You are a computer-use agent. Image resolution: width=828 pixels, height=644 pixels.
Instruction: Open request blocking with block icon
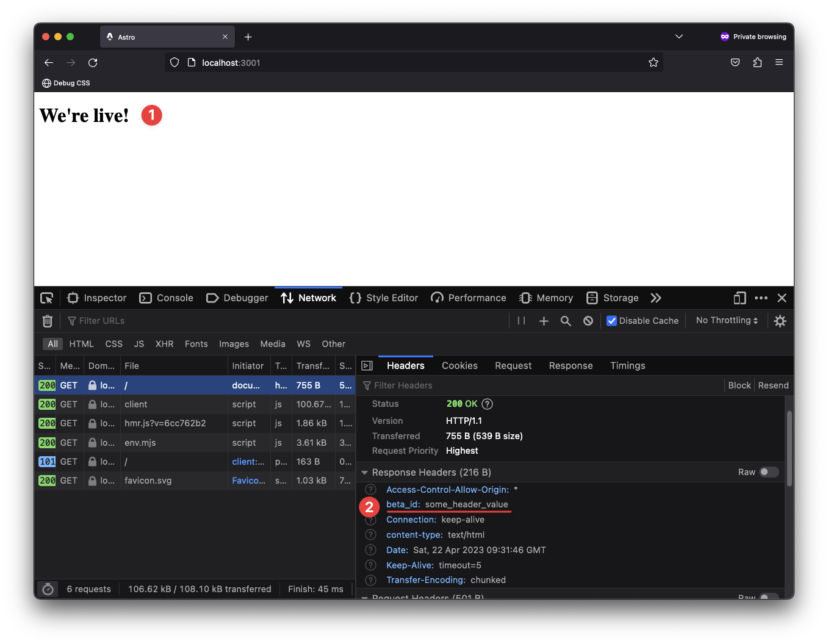588,320
